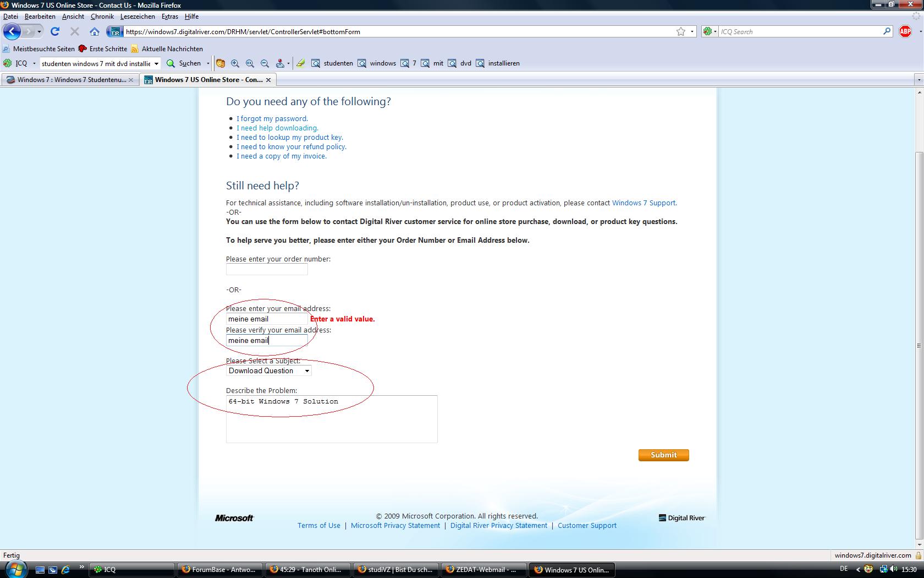The width and height of the screenshot is (924, 578).
Task: Expand ICQ toolbar search history dropdown
Action: (x=156, y=63)
